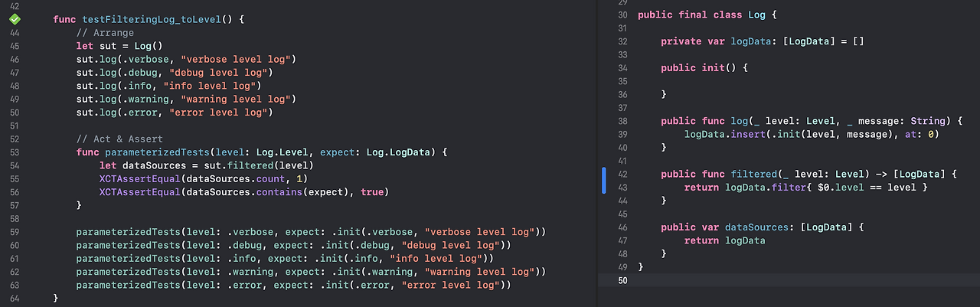The image size is (980, 307).
Task: Click the green test passed diamond icon
Action: (15, 19)
